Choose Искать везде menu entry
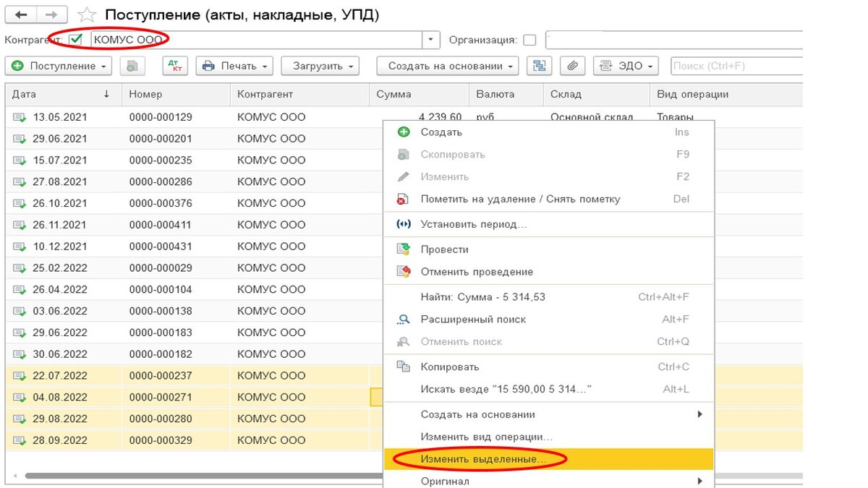868x488 pixels. pos(548,389)
